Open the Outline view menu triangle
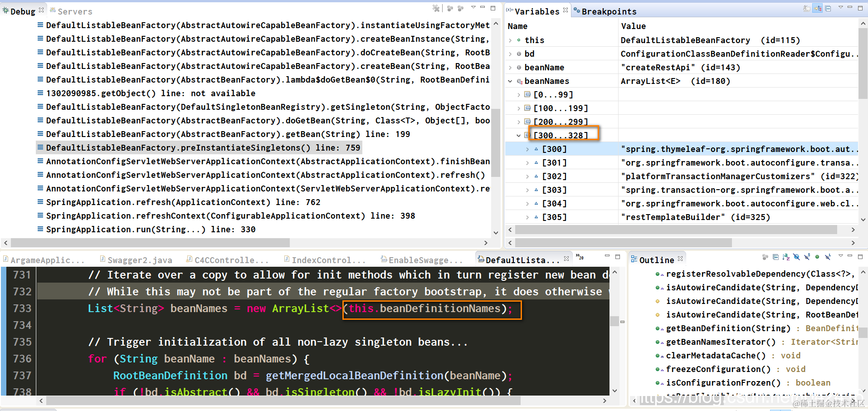 pyautogui.click(x=840, y=255)
